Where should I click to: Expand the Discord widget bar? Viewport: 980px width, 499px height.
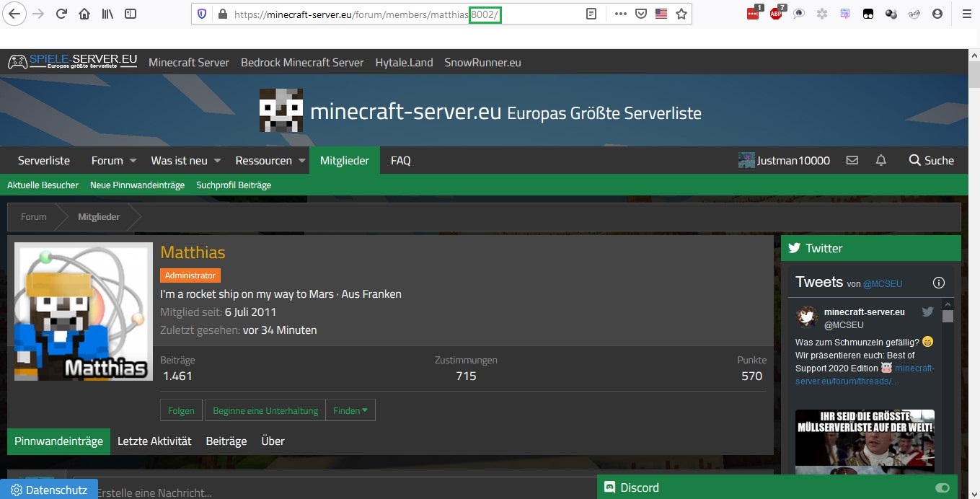777,487
